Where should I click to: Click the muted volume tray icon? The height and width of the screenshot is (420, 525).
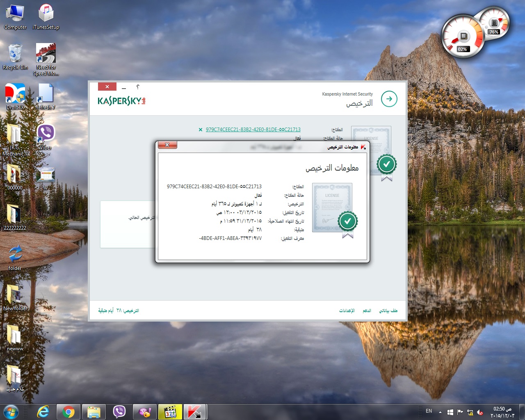point(480,412)
